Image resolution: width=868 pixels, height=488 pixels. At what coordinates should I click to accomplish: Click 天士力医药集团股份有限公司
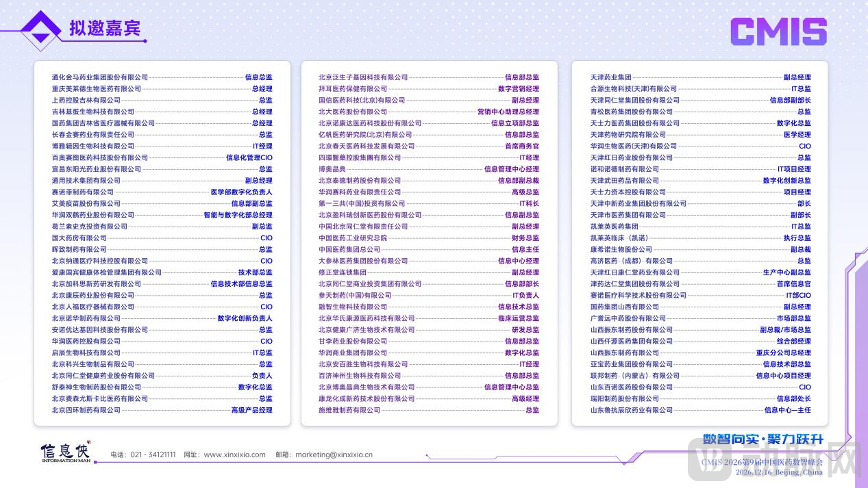click(635, 123)
